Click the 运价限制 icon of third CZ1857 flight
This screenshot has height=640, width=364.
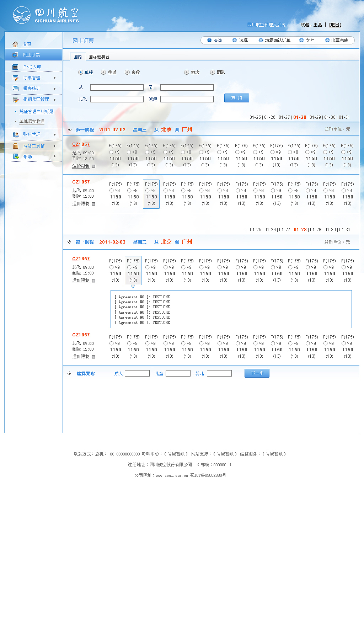pos(94,281)
